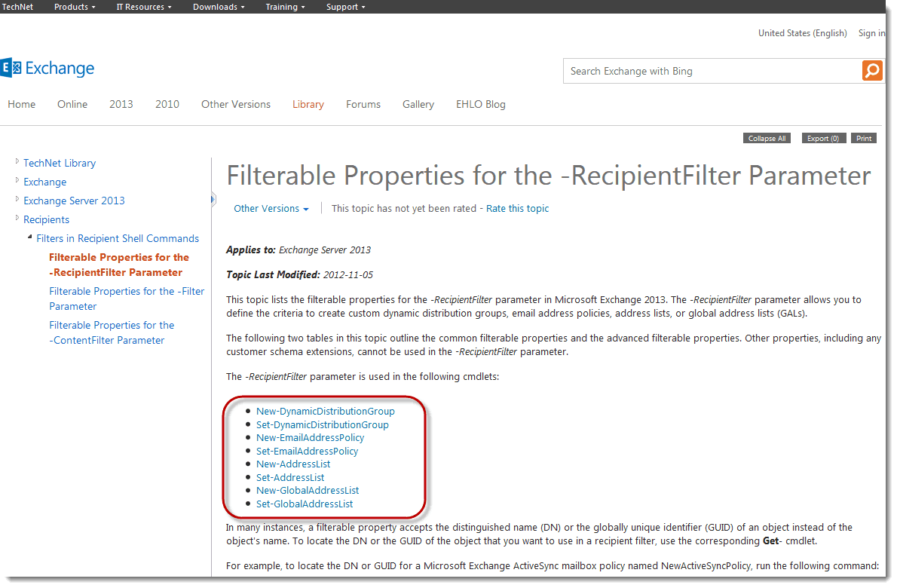Open the Exchange Server 2013 sidebar link
The width and height of the screenshot is (897, 588).
click(x=74, y=201)
